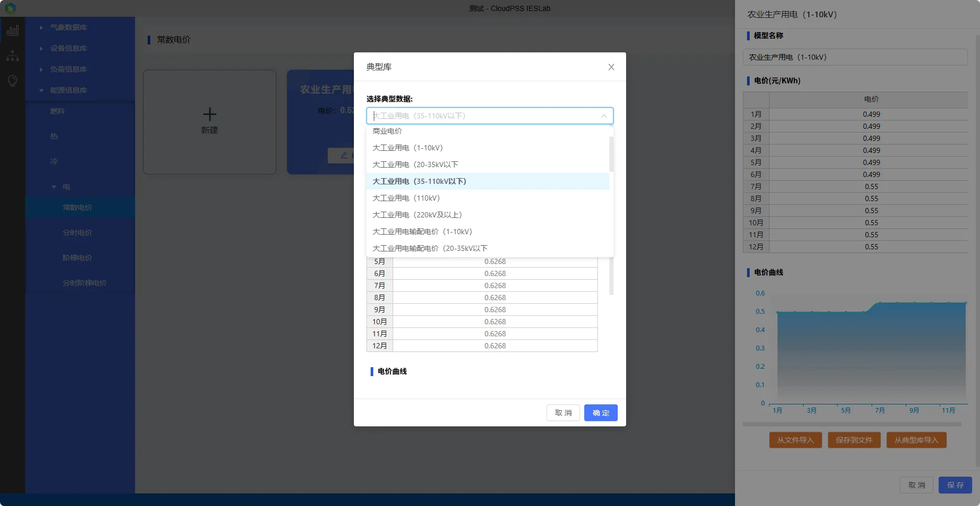980x506 pixels.
Task: Click 10月 row label in right panel
Action: point(756,223)
